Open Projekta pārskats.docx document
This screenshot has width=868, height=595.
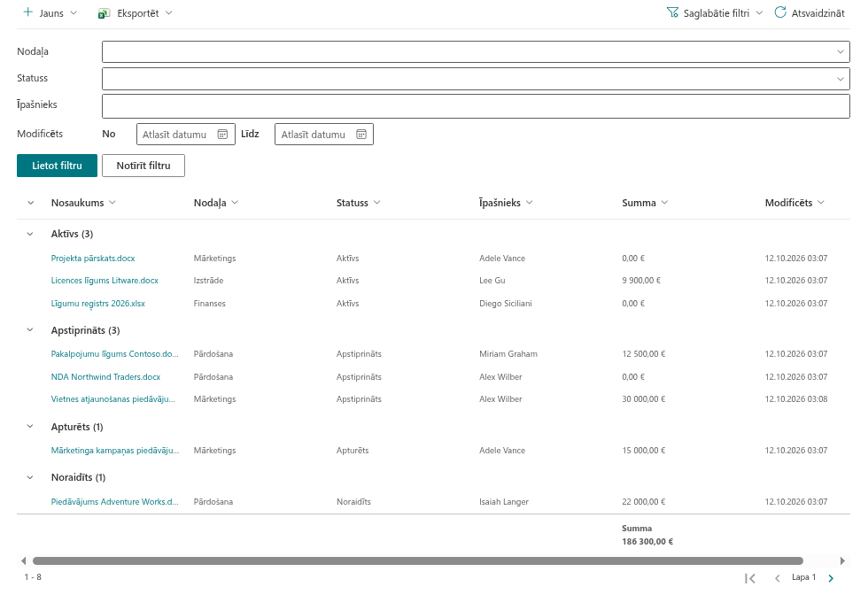click(93, 259)
